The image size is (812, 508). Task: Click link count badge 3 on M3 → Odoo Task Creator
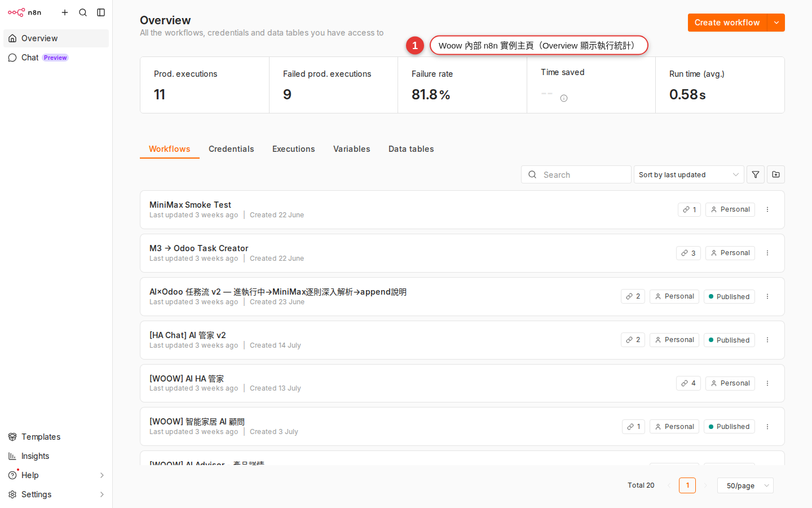coord(689,253)
